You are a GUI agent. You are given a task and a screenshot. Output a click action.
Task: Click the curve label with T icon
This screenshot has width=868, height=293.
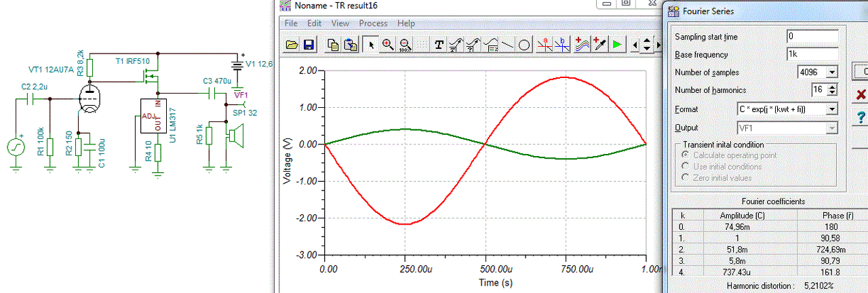click(456, 45)
